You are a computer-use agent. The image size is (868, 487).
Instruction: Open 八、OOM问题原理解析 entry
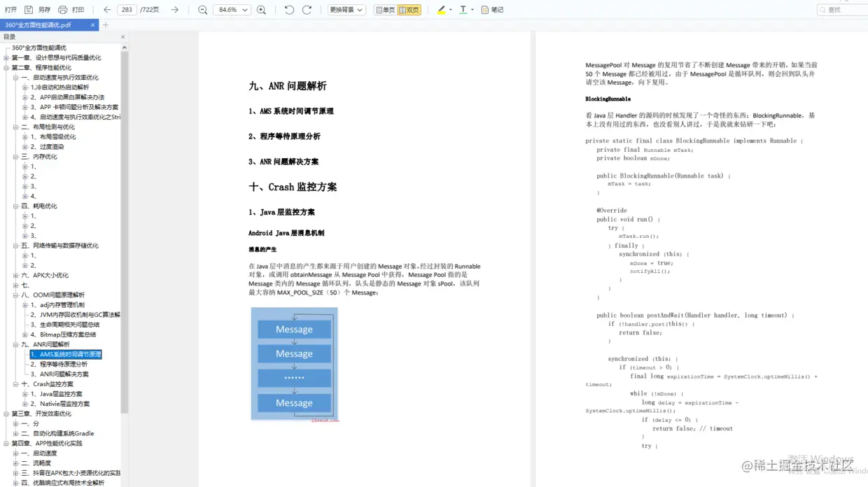(x=52, y=295)
